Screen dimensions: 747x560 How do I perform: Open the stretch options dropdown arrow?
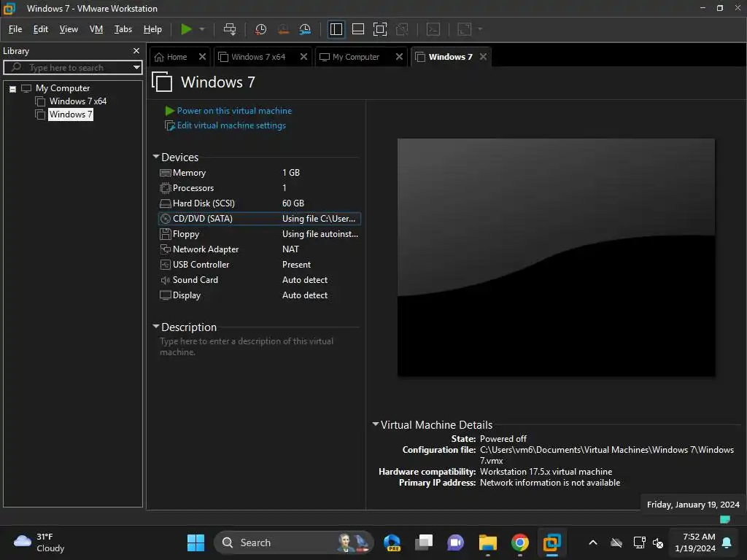click(480, 29)
